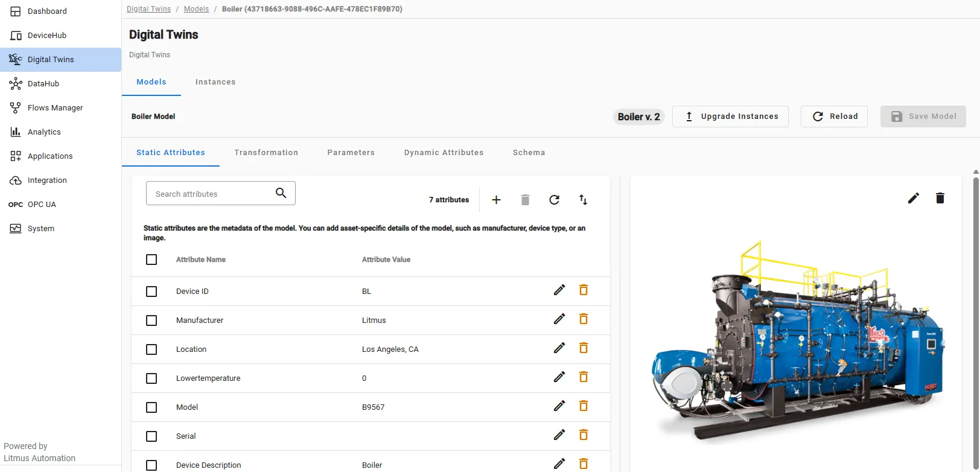Screen dimensions: 980x472
Task: Click the System monitor icon
Action: click(x=16, y=229)
